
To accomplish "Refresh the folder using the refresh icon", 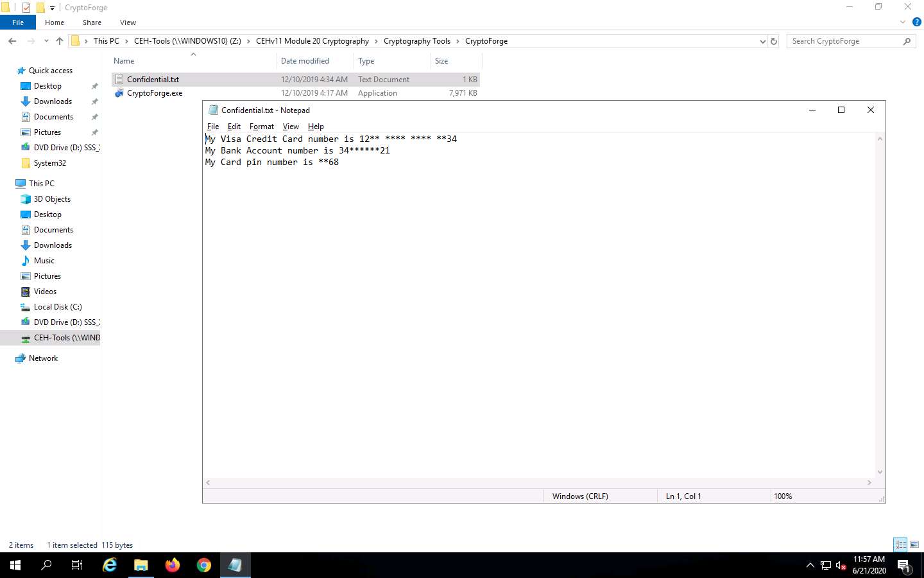I will point(773,40).
